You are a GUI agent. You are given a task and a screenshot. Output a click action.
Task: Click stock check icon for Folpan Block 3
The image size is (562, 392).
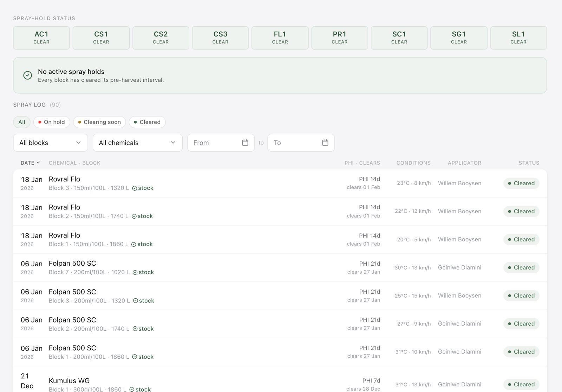136,300
